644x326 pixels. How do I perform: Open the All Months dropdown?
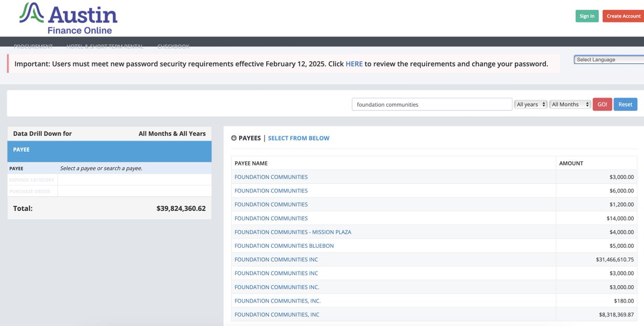(570, 105)
